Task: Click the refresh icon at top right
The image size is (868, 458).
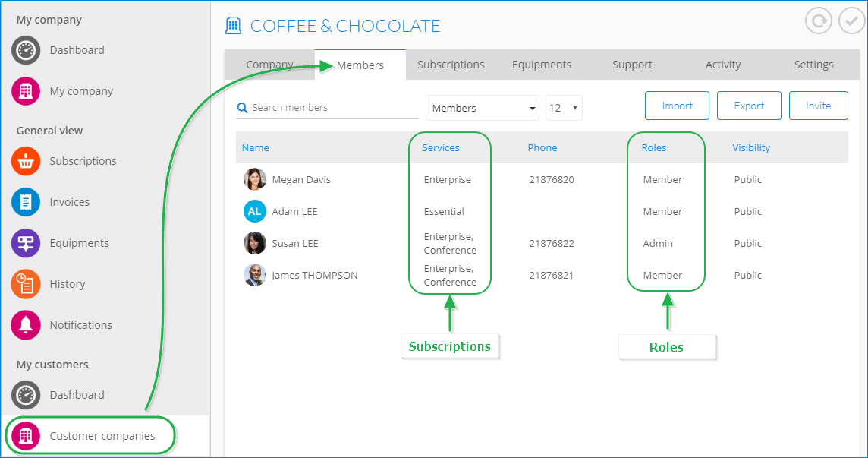Action: tap(819, 22)
